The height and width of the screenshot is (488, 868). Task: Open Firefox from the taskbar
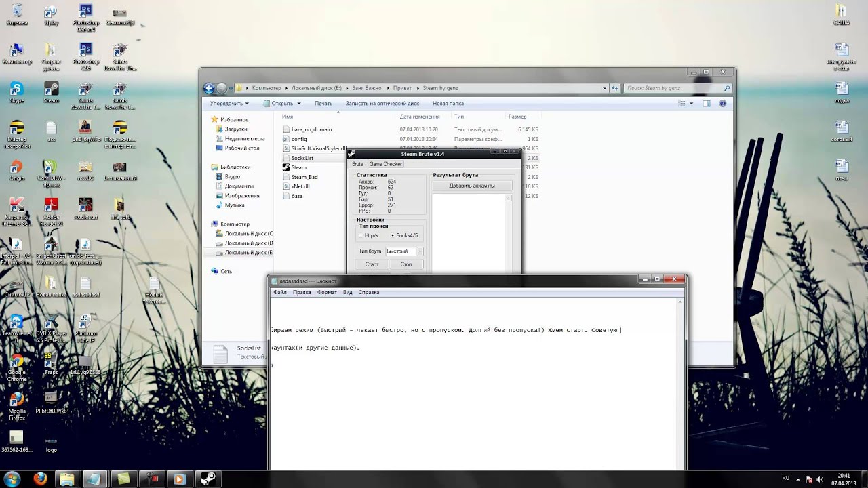[40, 479]
